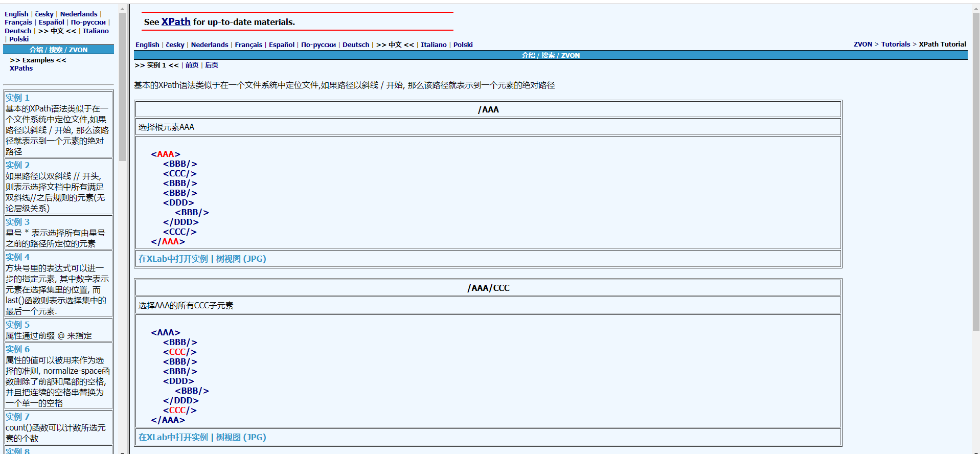
Task: Choose česky language in the left sidebar
Action: 44,14
